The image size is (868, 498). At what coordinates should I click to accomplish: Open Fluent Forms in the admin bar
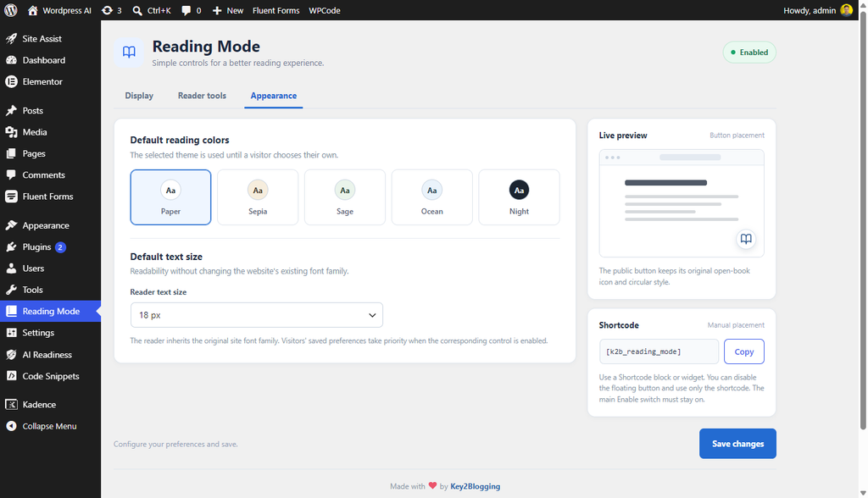(275, 10)
